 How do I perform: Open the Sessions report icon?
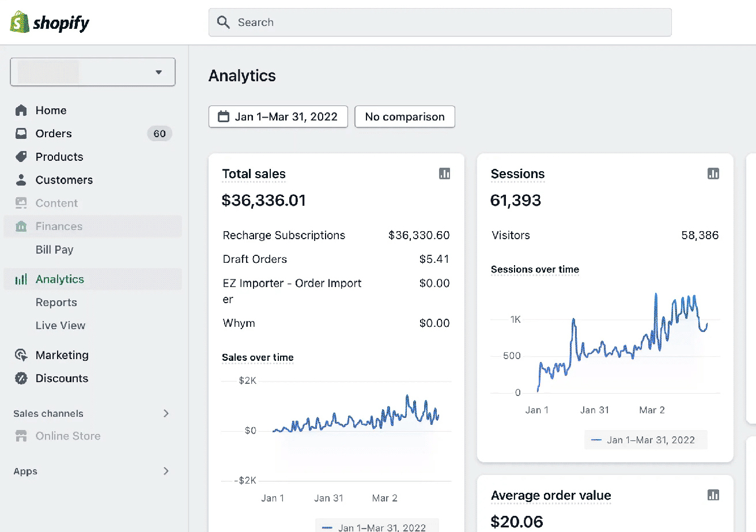coord(713,173)
